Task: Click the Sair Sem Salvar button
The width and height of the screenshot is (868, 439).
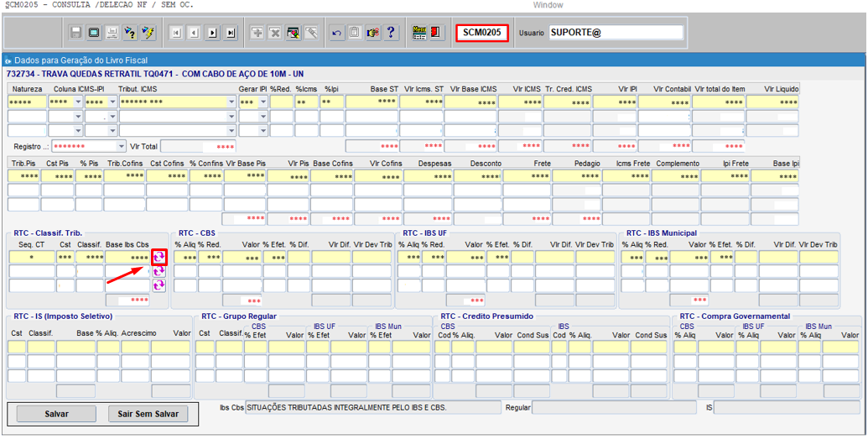Action: 148,414
